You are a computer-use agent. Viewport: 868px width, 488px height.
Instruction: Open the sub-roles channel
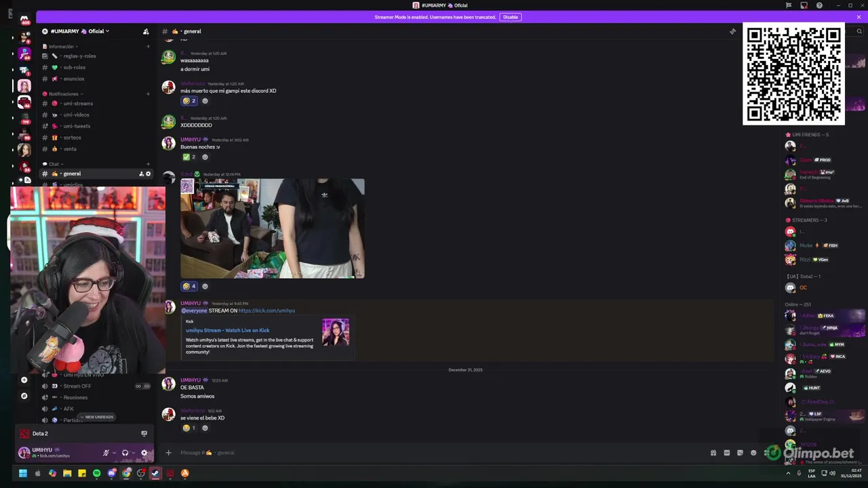click(95, 68)
